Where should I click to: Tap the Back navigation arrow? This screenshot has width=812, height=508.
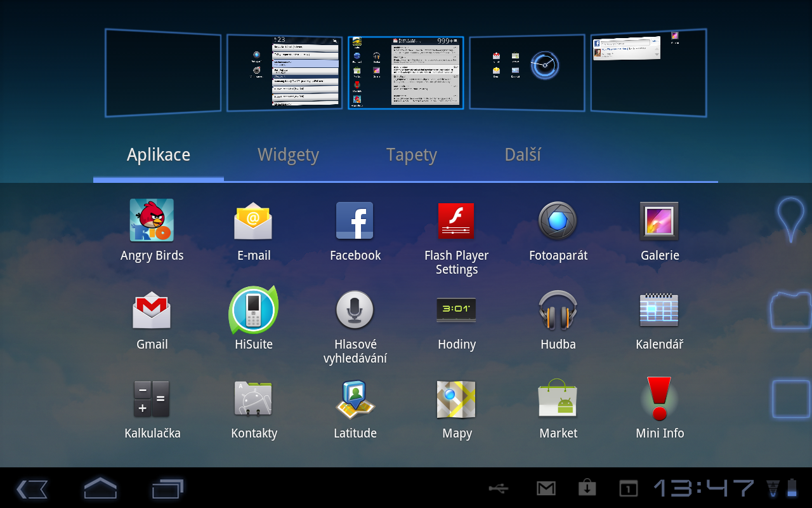click(x=32, y=489)
